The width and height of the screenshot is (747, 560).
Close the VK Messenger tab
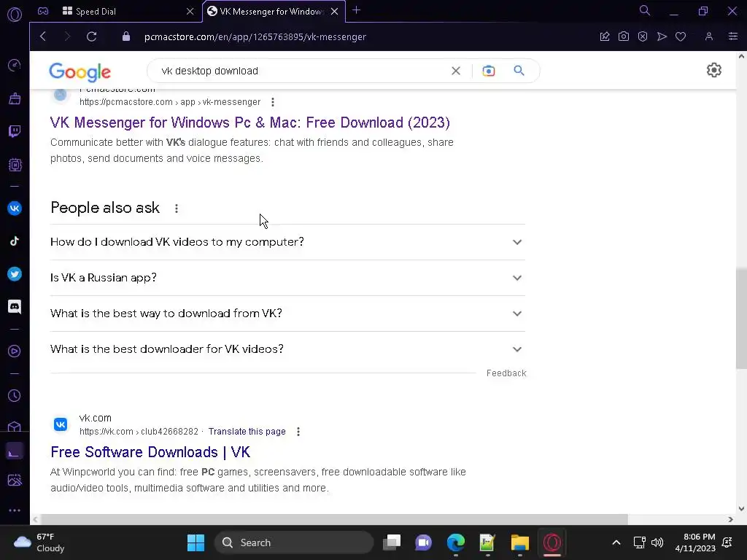[x=334, y=11]
